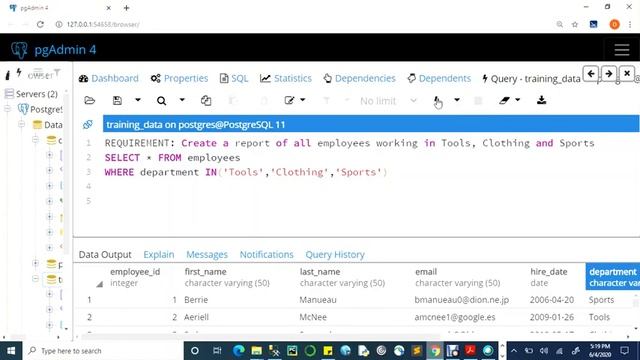Image resolution: width=640 pixels, height=360 pixels.
Task: Click the select-all triangle in grid corner
Action: pyautogui.click(x=99, y=284)
